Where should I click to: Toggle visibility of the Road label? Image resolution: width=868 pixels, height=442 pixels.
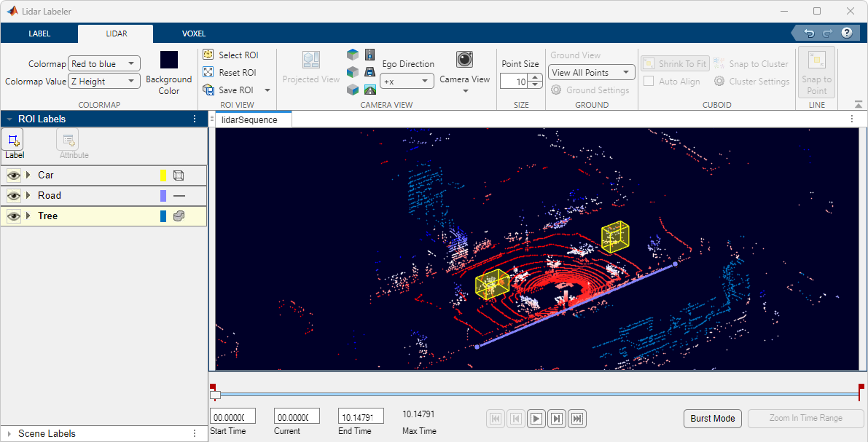tap(13, 195)
